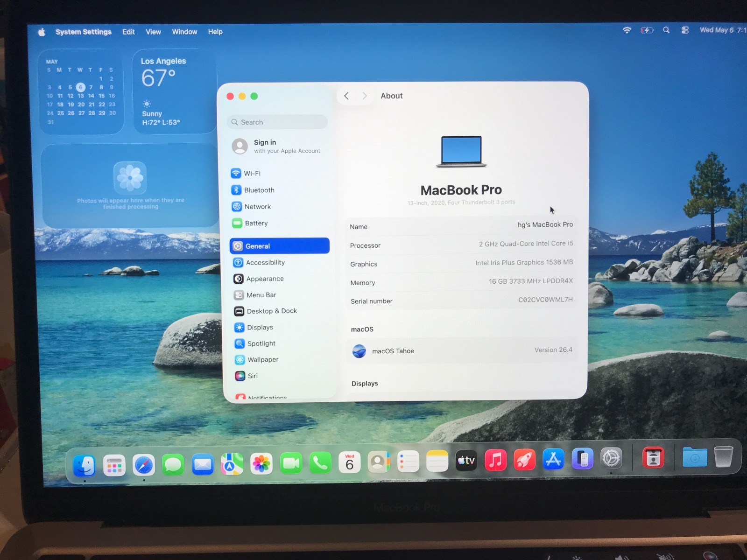Open the red disk utility app in Dock
Viewport: 747px width, 560px height.
click(x=653, y=458)
